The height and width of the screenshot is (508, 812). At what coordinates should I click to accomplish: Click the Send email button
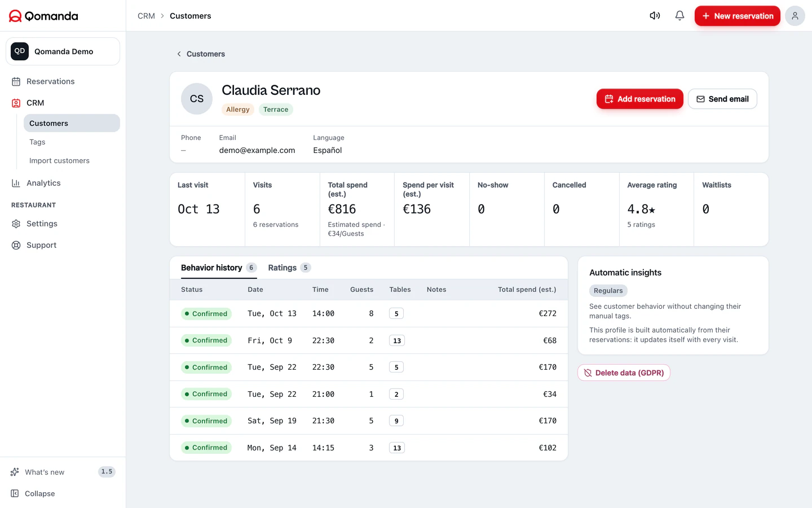tap(722, 99)
